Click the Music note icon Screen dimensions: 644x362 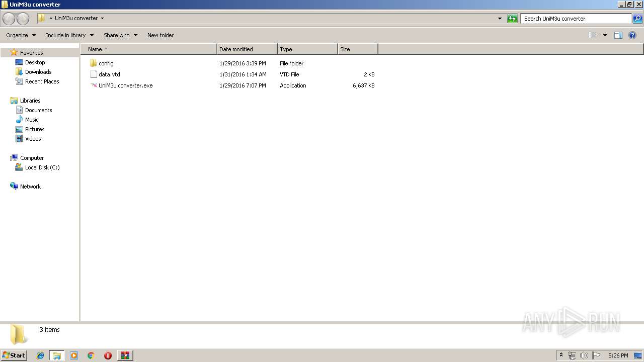click(x=19, y=120)
